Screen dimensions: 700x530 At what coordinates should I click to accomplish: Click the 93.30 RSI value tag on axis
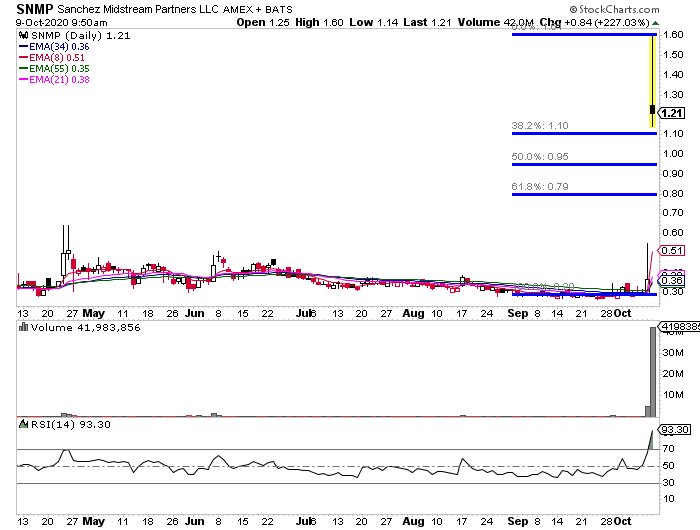675,430
